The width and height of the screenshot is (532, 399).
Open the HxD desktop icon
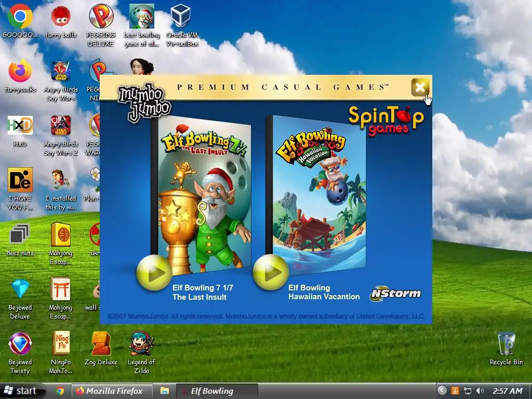(x=20, y=125)
